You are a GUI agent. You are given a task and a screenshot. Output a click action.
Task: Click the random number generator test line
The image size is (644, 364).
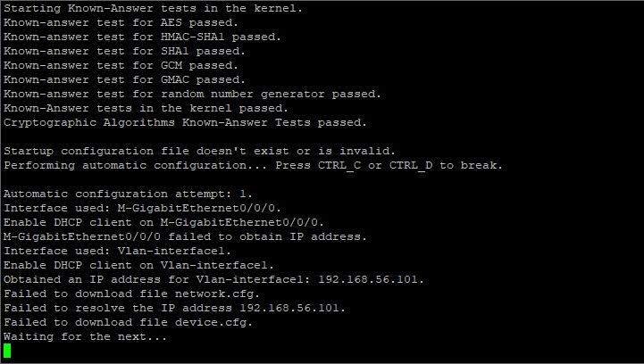[x=192, y=94]
